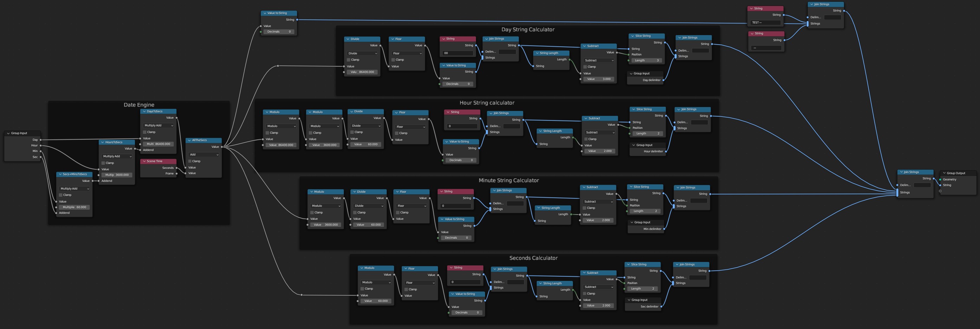Enable Clamp on Minute String Calculator Floor node
980x329 pixels.
pos(398,213)
